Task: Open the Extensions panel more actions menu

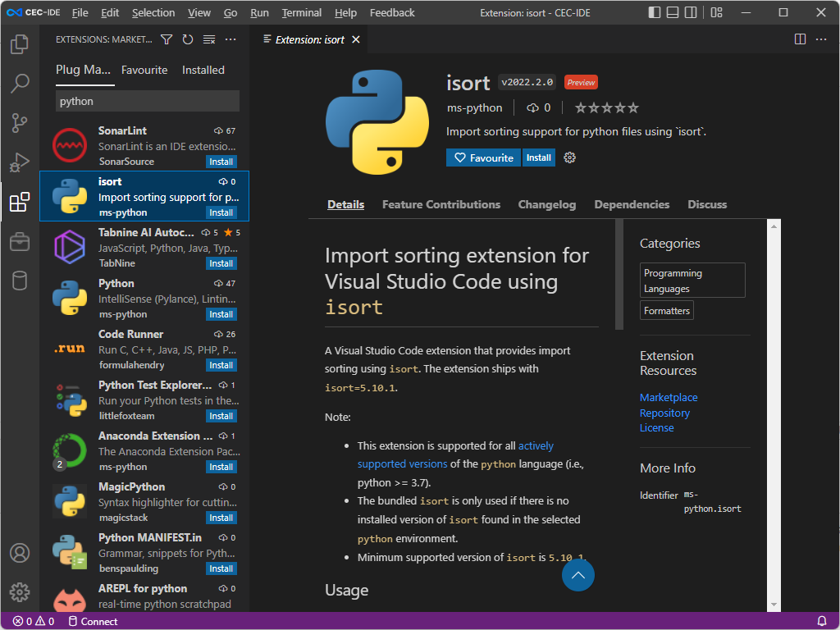Action: (x=230, y=39)
